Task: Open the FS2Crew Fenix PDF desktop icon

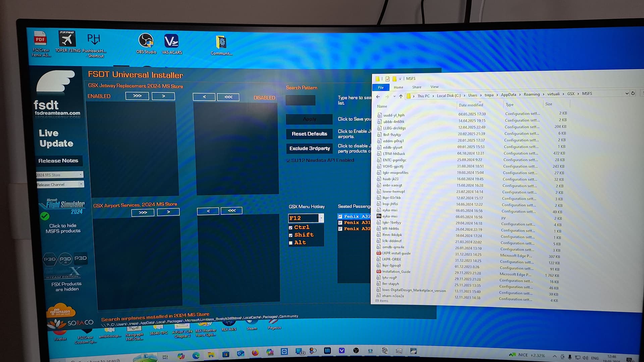Action: pos(40,44)
